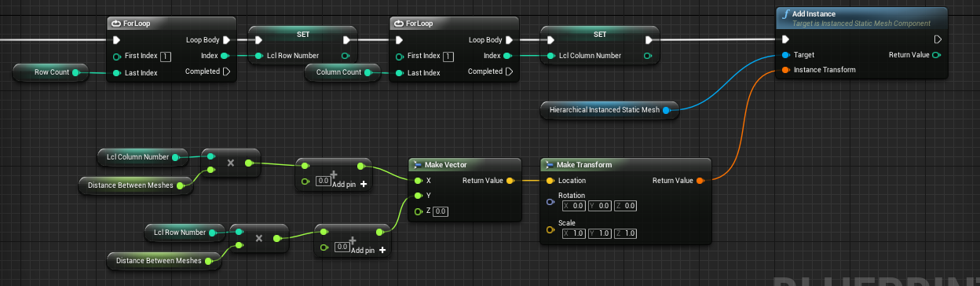980x286 pixels.
Task: Select the Make Vector node header
Action: pos(465,165)
